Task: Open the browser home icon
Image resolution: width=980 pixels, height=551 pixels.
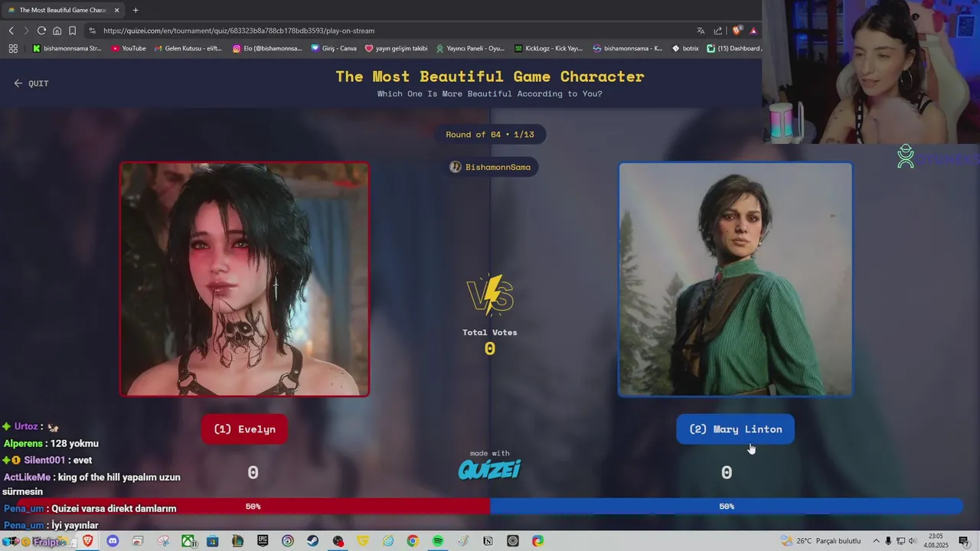Action: point(57,31)
